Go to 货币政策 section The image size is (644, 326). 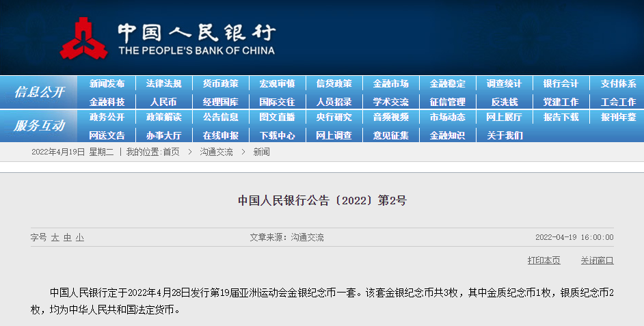click(x=221, y=84)
